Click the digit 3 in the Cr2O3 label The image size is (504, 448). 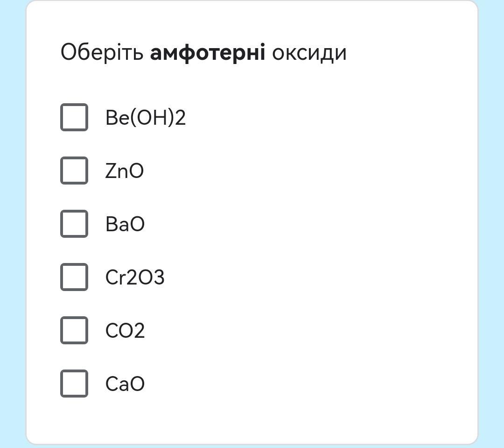[159, 277]
